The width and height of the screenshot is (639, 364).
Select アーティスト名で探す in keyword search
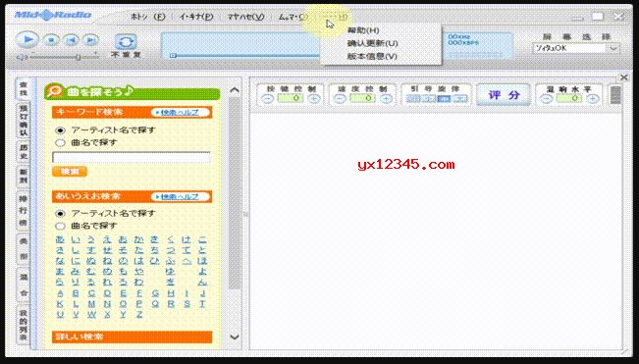click(60, 130)
